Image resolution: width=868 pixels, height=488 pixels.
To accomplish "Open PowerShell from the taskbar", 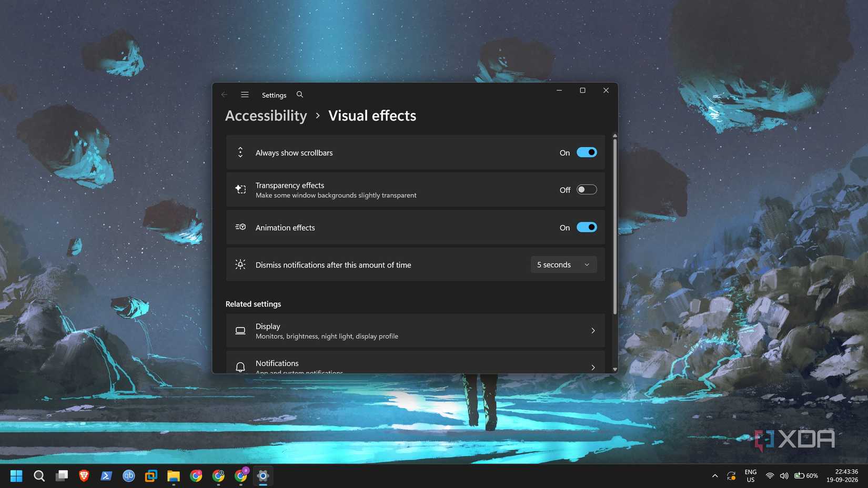I will pos(106,476).
